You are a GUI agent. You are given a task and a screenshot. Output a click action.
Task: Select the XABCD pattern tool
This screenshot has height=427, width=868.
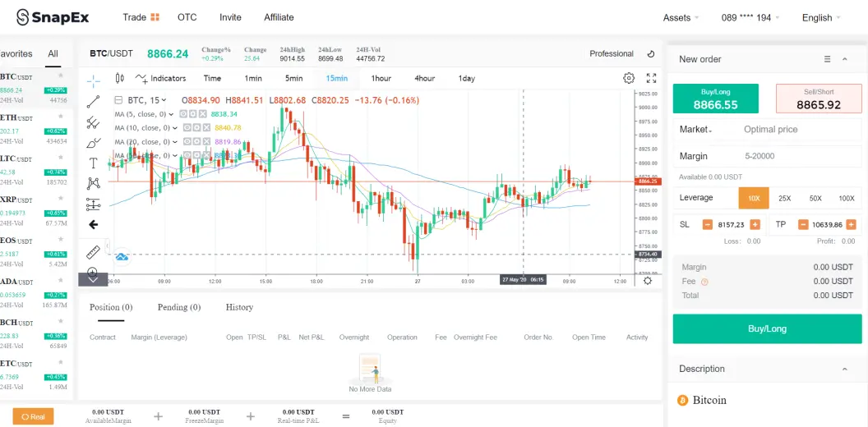click(x=93, y=183)
